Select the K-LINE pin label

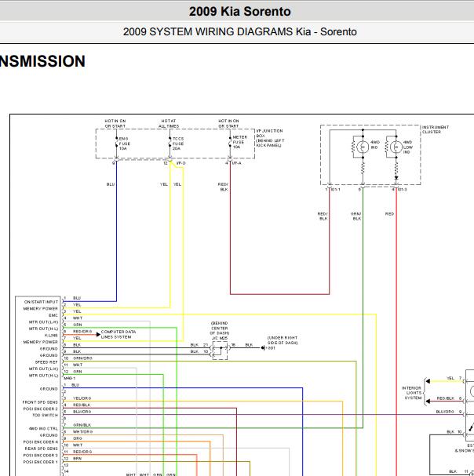[51, 336]
